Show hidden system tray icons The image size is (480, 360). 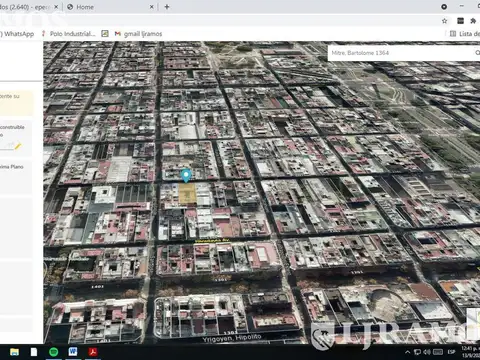coord(407,352)
